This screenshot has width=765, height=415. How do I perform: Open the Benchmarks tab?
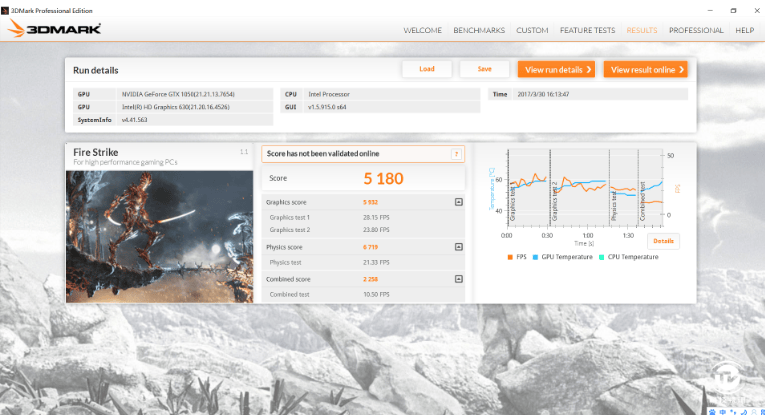pyautogui.click(x=479, y=30)
